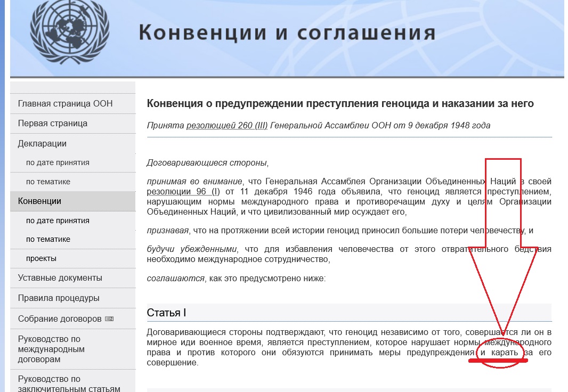Viewport: 568px width, 392px height.
Task: Open Руководство по международным договорам
Action: pos(52,349)
